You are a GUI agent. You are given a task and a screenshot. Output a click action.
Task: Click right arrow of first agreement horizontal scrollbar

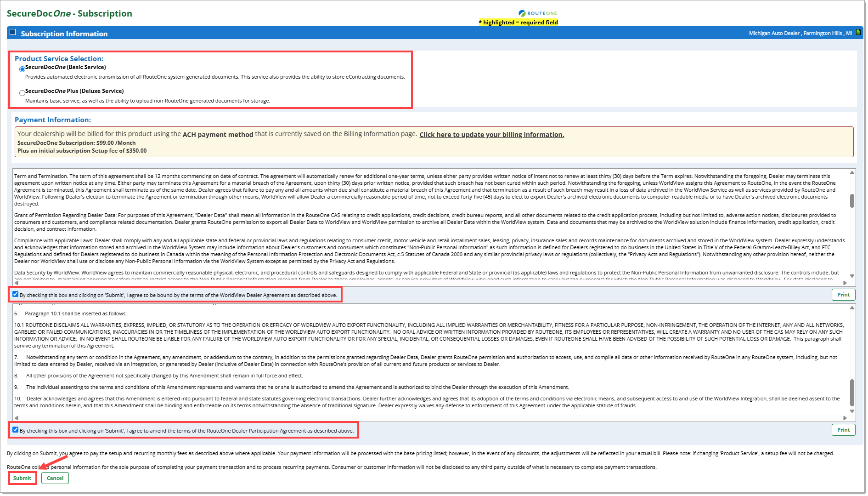pos(845,283)
